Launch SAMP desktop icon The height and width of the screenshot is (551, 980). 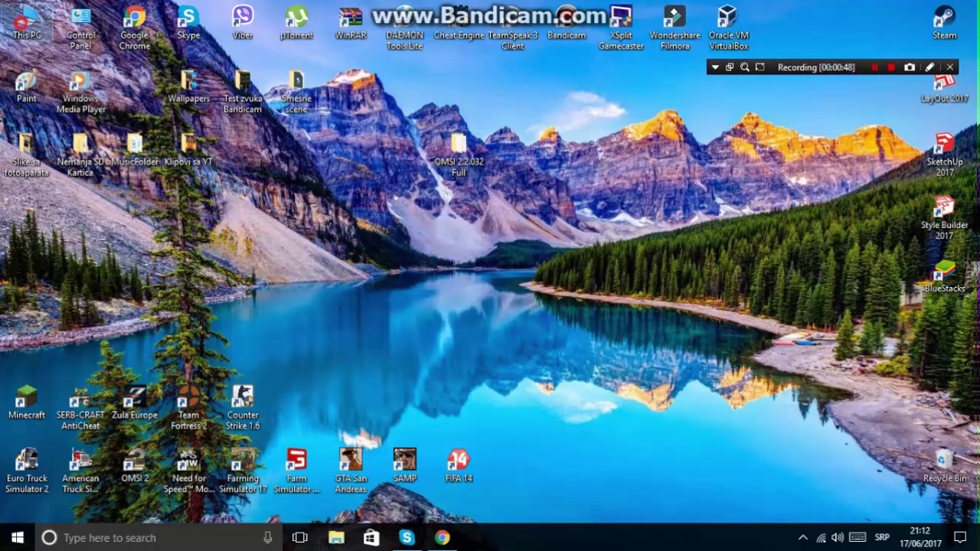[x=404, y=467]
